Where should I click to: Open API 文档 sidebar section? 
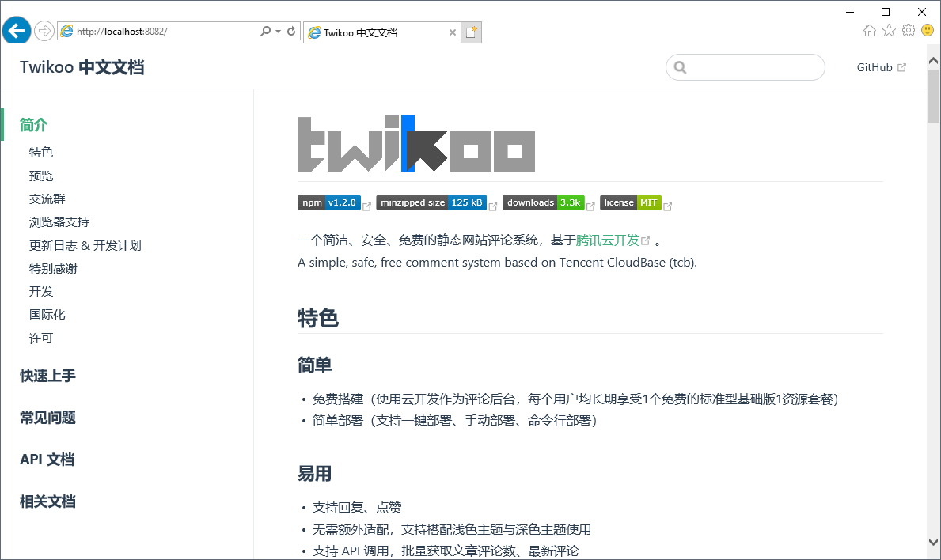click(47, 460)
